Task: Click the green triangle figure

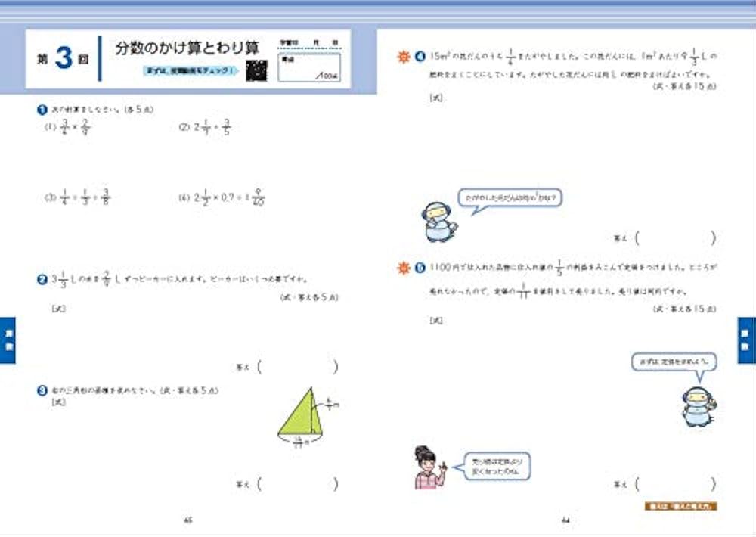Action: pos(300,411)
